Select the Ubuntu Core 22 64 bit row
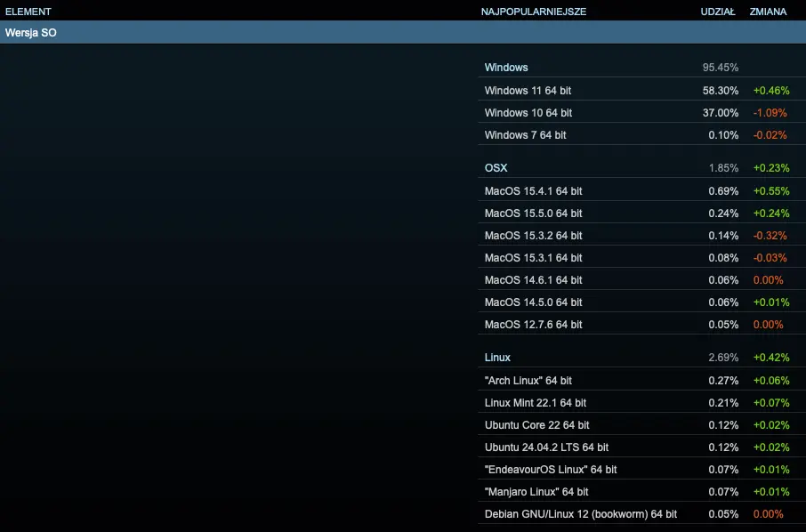Screen dimensions: 806x532 click(642, 425)
